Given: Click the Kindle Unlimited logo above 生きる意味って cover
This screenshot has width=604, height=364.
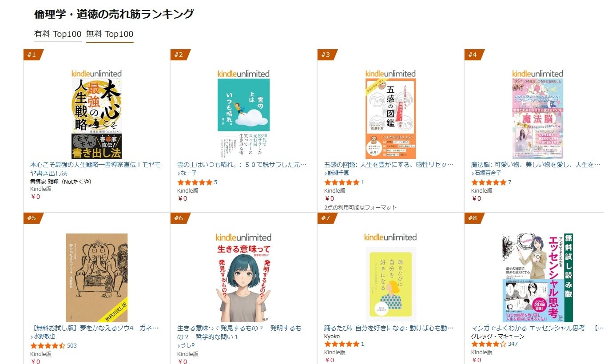Looking at the screenshot, I should tap(243, 237).
